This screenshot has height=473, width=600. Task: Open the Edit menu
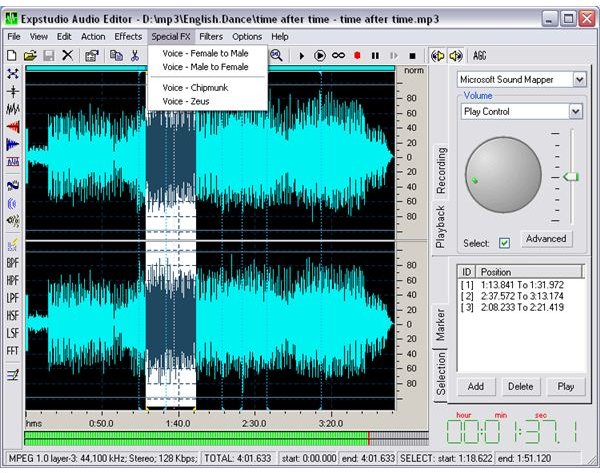point(64,37)
